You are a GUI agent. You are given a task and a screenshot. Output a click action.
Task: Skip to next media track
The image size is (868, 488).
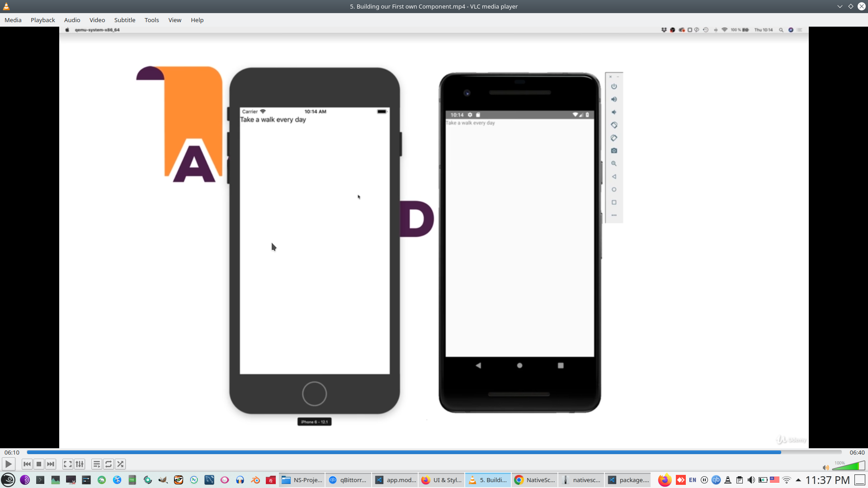[x=51, y=464]
